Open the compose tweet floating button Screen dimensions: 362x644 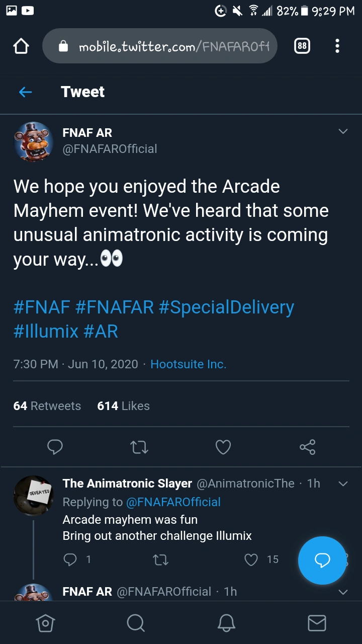pyautogui.click(x=322, y=560)
